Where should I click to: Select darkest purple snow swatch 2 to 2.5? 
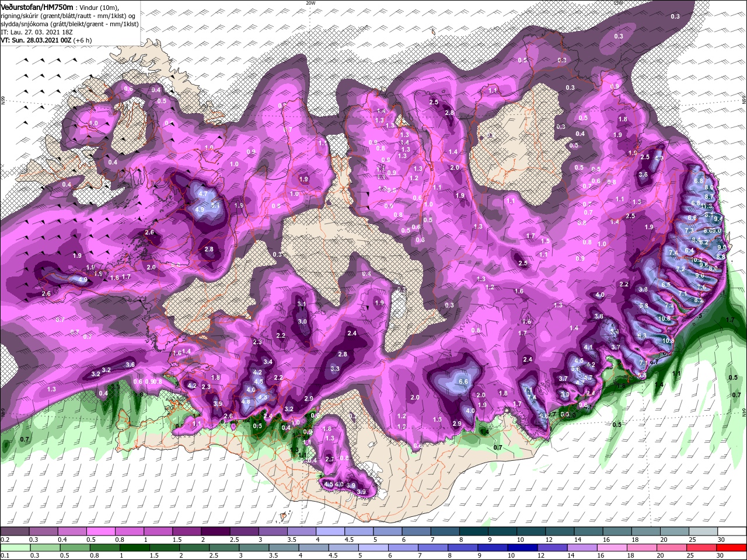point(215,532)
